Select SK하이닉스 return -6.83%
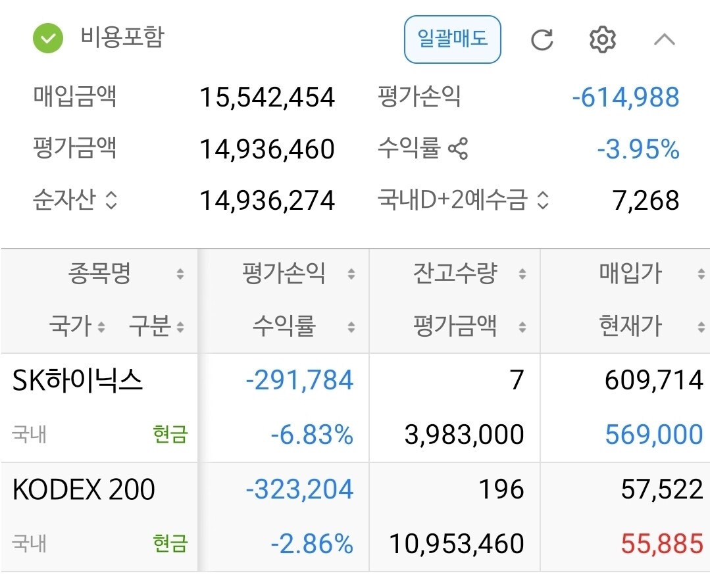Viewport: 710px width, 588px height. [x=312, y=435]
